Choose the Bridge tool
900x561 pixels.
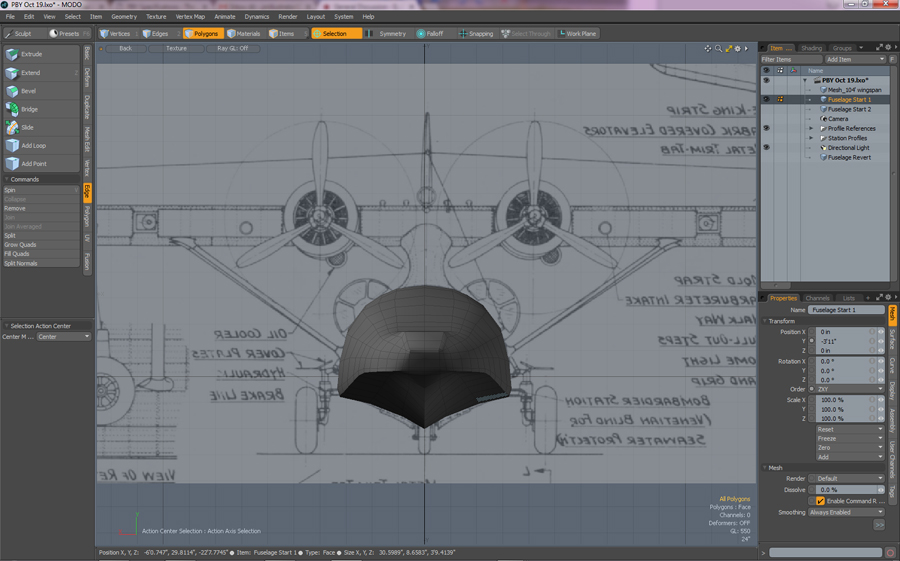coord(41,109)
